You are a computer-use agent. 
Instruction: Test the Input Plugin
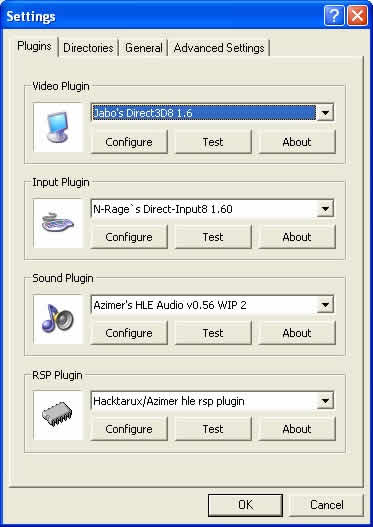213,237
